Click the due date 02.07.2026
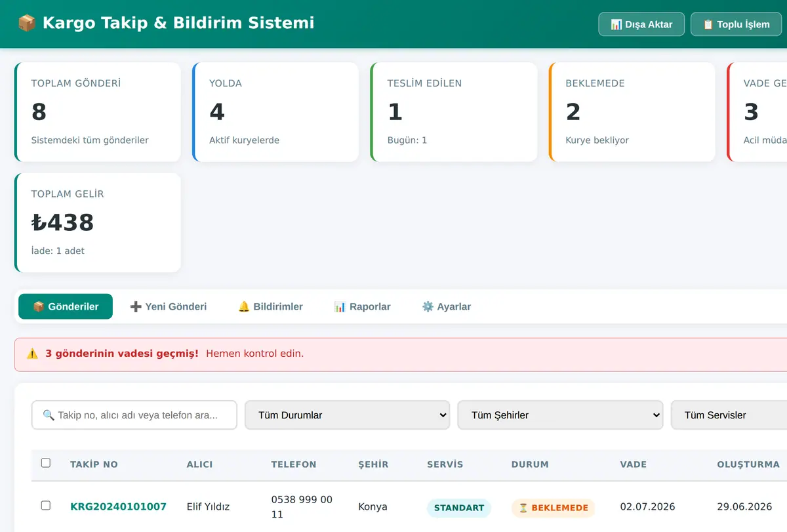The height and width of the screenshot is (532, 787). click(648, 506)
